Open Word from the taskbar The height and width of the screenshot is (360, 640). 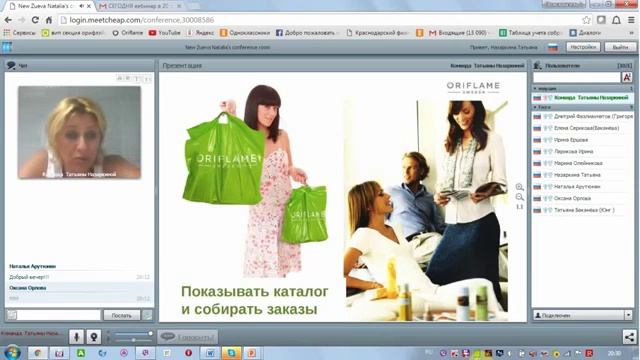(210, 353)
